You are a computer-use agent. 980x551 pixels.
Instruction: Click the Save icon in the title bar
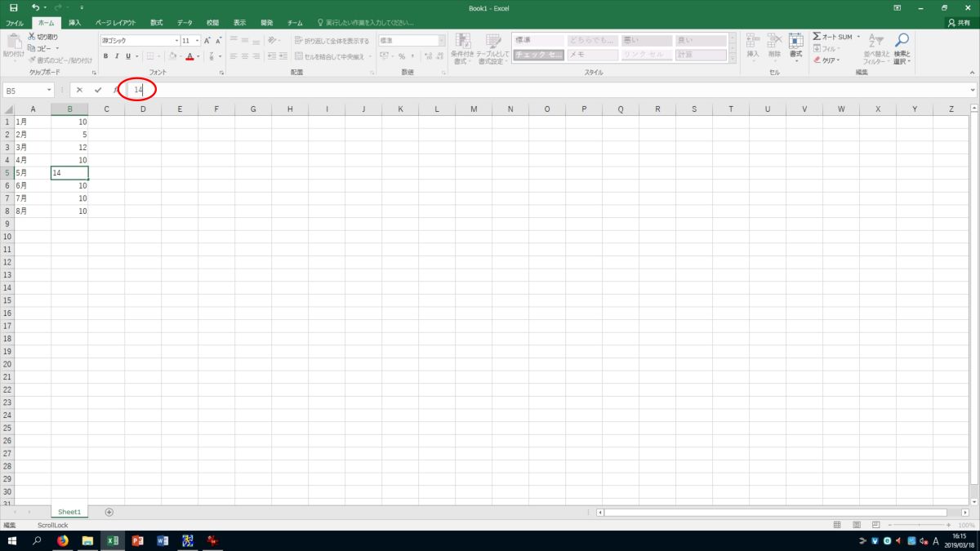pyautogui.click(x=13, y=7)
